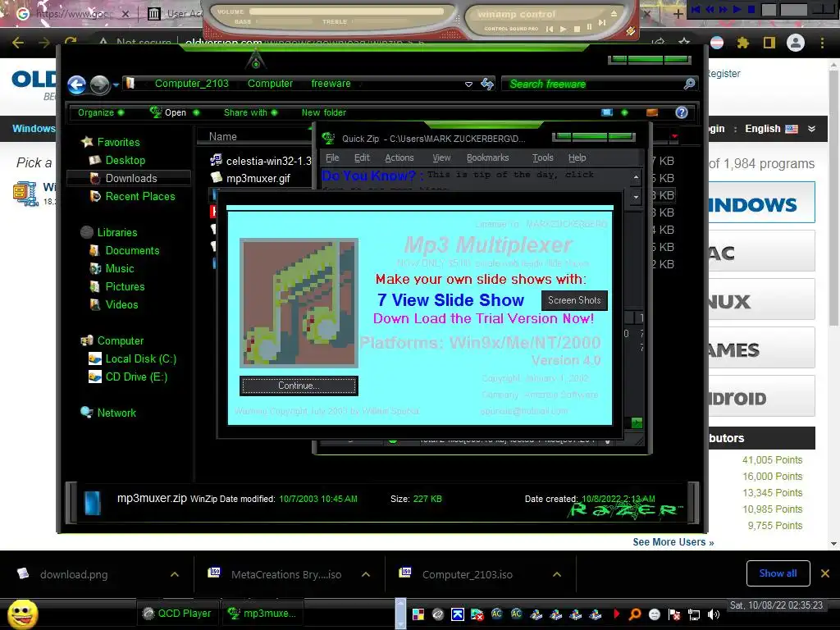Expand options for download.png in download bar

[175, 574]
